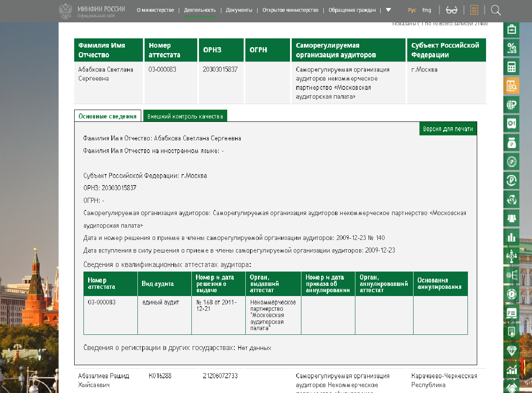The height and width of the screenshot is (393, 532).
Task: Click the three-people group sidebar icon
Action: [511, 218]
